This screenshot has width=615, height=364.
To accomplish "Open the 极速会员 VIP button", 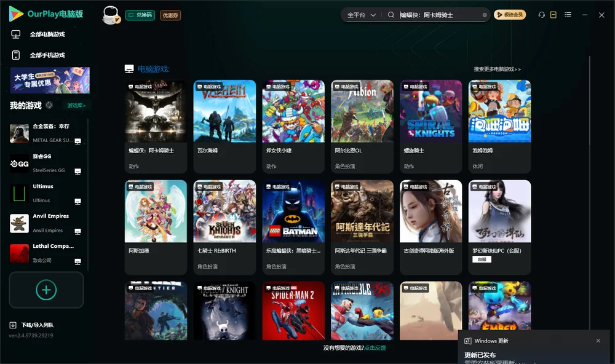I will click(x=510, y=15).
